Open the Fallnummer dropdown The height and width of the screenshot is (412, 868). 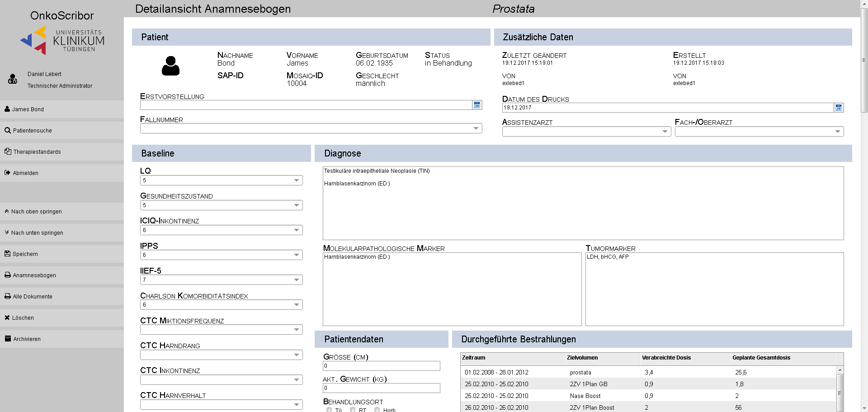tap(311, 128)
